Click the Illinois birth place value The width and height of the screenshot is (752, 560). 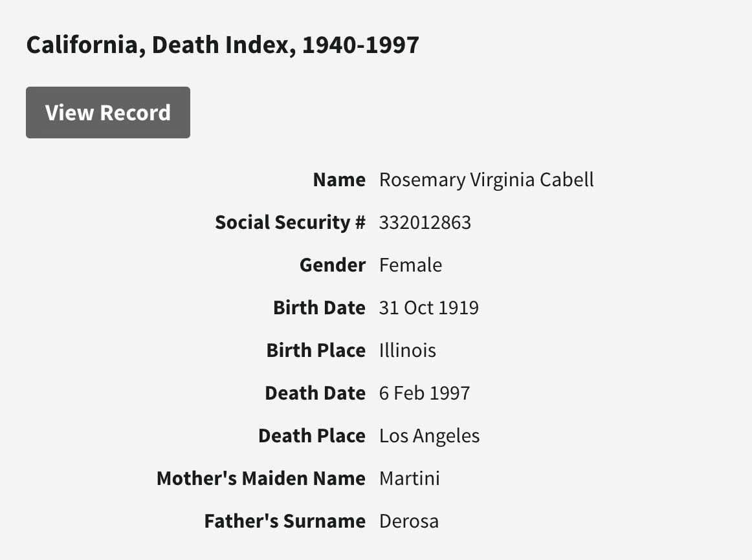coord(407,350)
